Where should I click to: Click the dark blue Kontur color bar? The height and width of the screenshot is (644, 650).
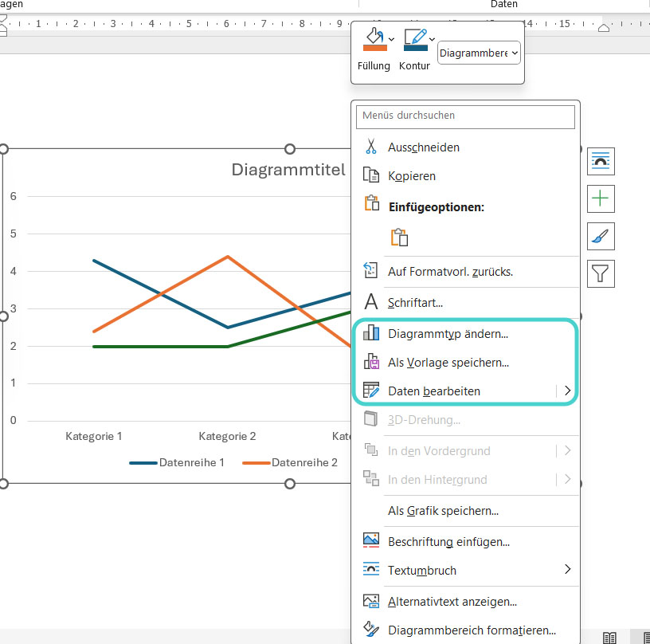pyautogui.click(x=415, y=48)
